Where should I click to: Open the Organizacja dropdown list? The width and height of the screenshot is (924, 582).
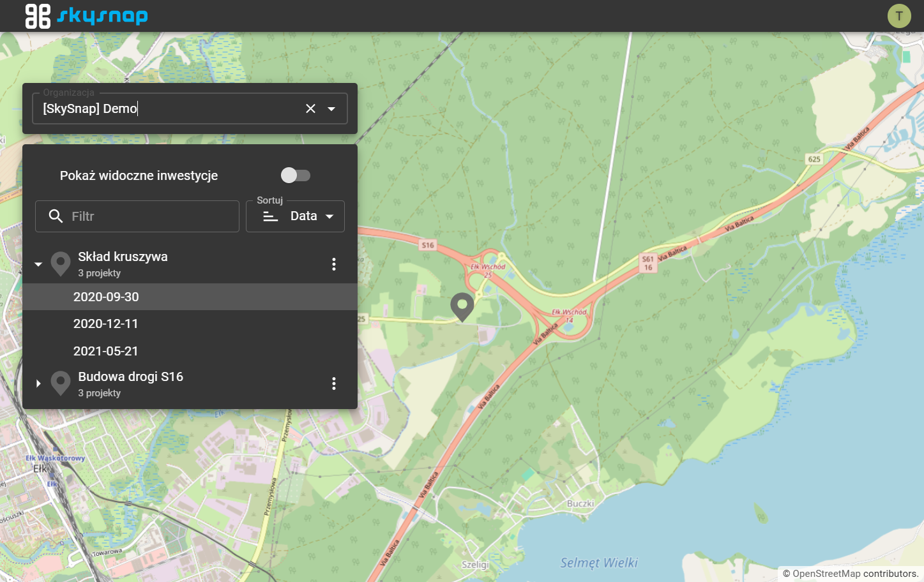pyautogui.click(x=331, y=108)
